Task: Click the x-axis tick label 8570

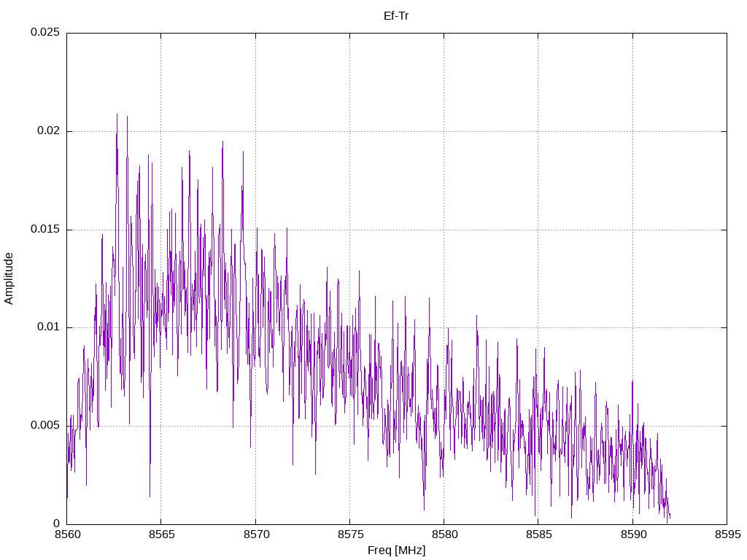Action: 256,534
